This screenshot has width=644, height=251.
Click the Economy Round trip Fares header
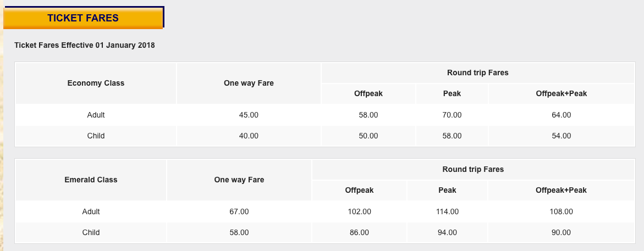(478, 73)
